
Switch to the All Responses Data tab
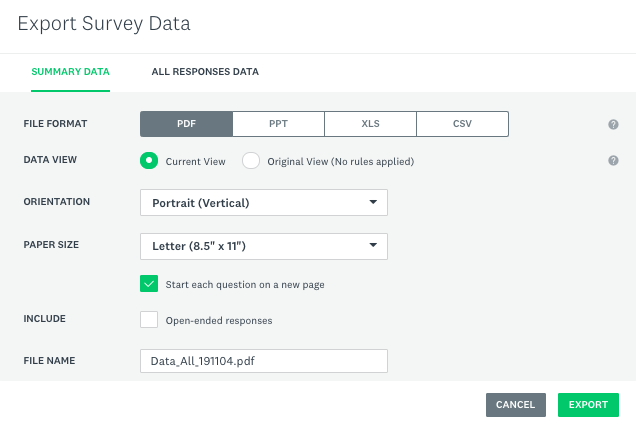[205, 72]
